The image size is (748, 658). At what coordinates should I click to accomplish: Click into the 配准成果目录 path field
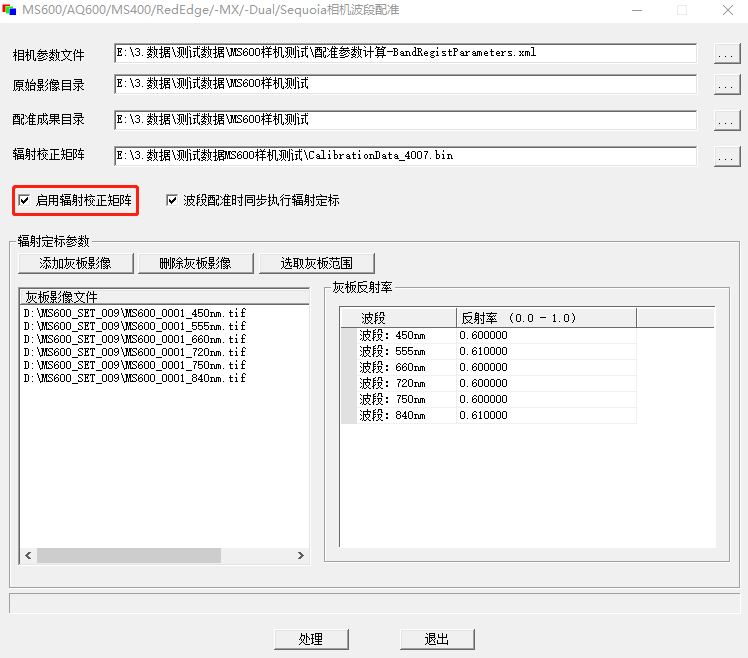coord(405,120)
